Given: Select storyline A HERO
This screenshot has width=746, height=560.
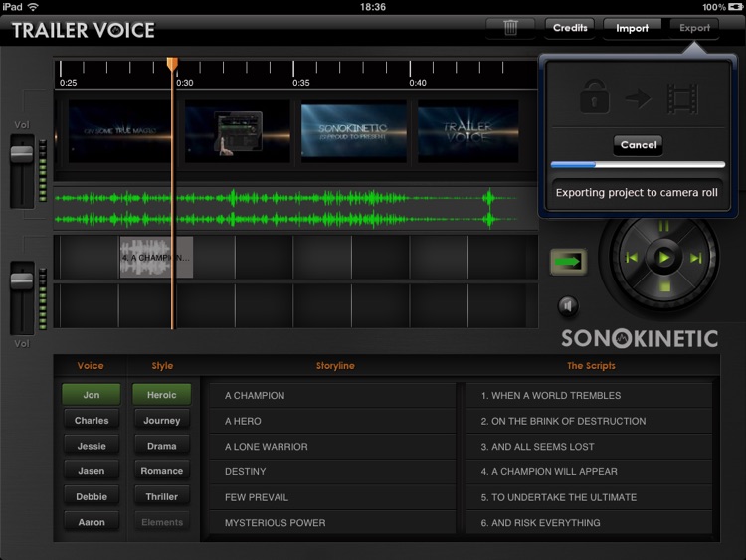Looking at the screenshot, I should tap(332, 421).
